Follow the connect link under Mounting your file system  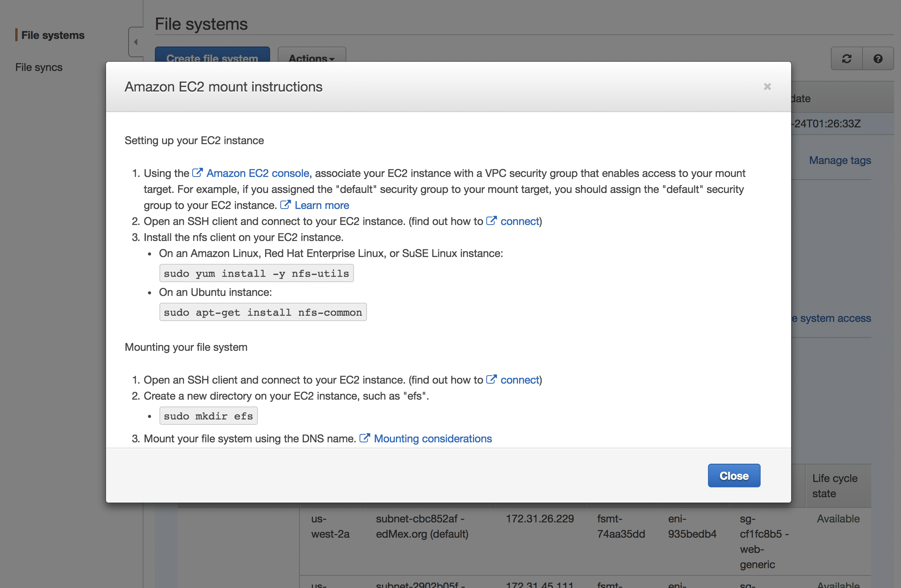pos(520,380)
